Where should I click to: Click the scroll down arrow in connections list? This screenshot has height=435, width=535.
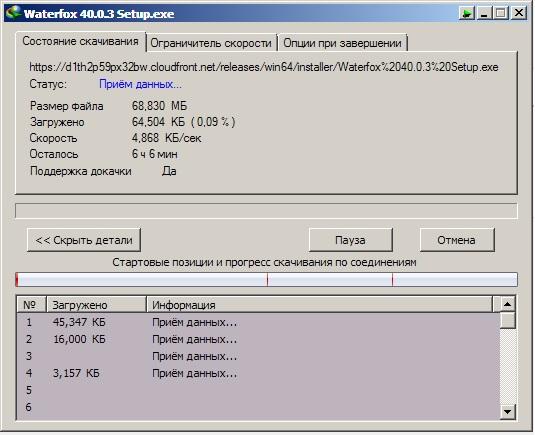point(507,411)
